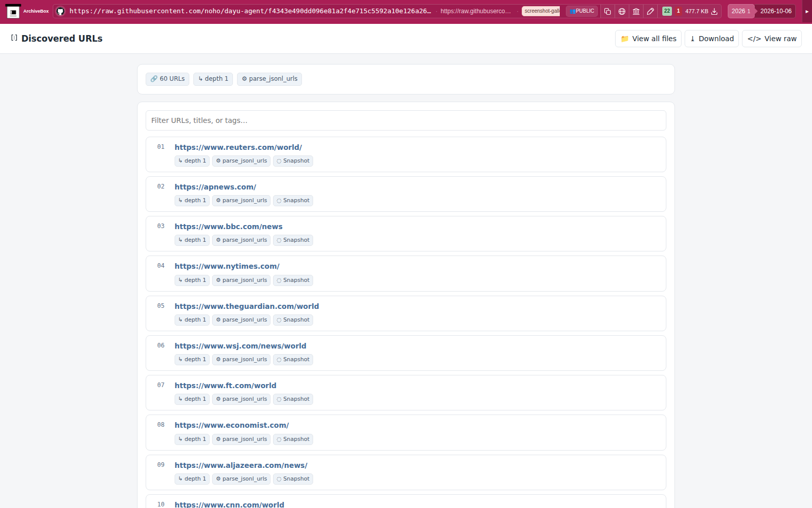This screenshot has height=508, width=812.
Task: Open the nytimes.com link
Action: [227, 266]
